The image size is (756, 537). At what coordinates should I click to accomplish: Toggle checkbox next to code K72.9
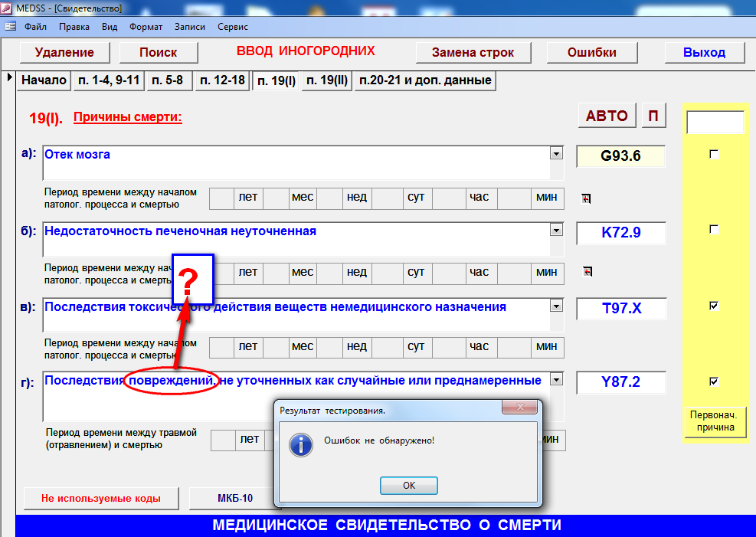(714, 230)
